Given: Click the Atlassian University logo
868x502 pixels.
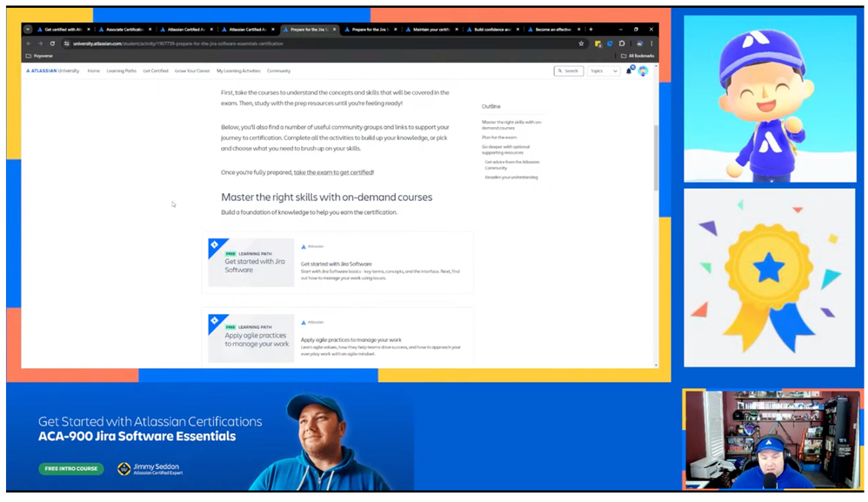Looking at the screenshot, I should (51, 71).
